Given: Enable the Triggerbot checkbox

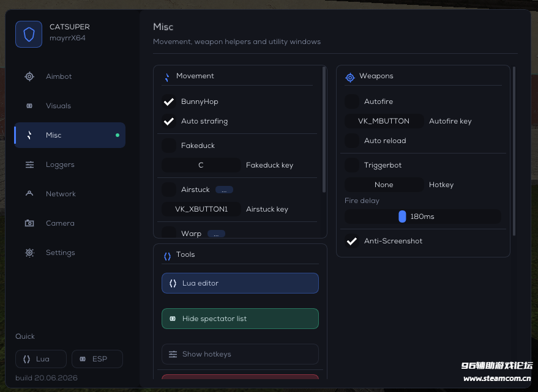Looking at the screenshot, I should (x=352, y=165).
